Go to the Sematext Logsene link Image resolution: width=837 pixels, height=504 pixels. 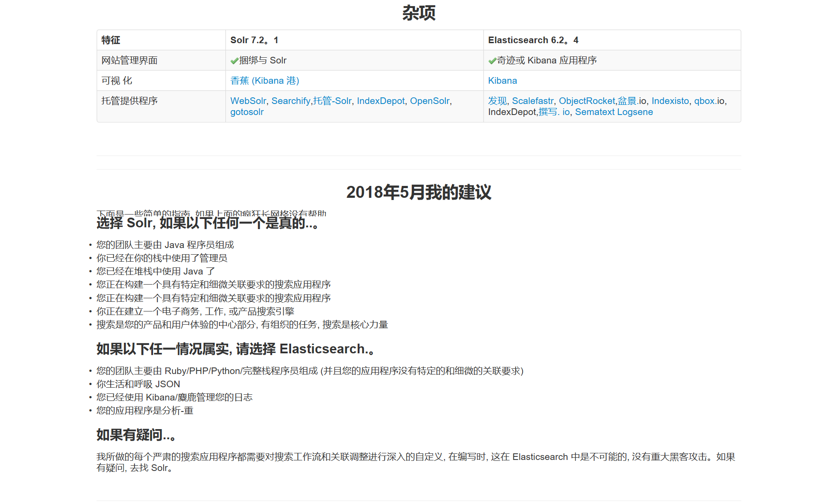tap(614, 112)
